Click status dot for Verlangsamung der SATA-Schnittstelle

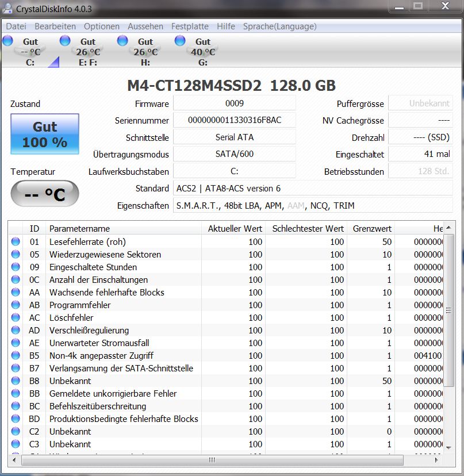click(16, 368)
